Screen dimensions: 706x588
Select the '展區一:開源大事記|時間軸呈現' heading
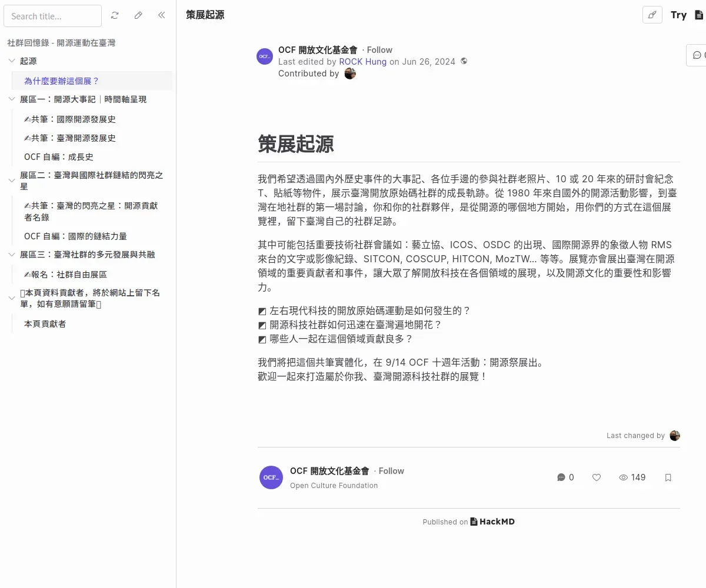84,99
